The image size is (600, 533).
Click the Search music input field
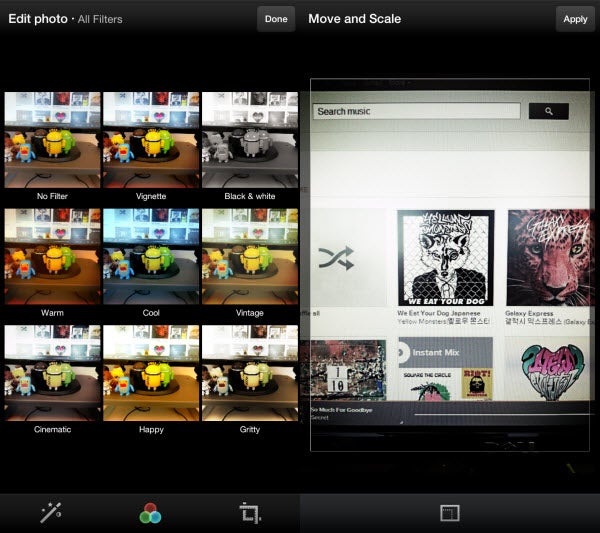pos(417,111)
